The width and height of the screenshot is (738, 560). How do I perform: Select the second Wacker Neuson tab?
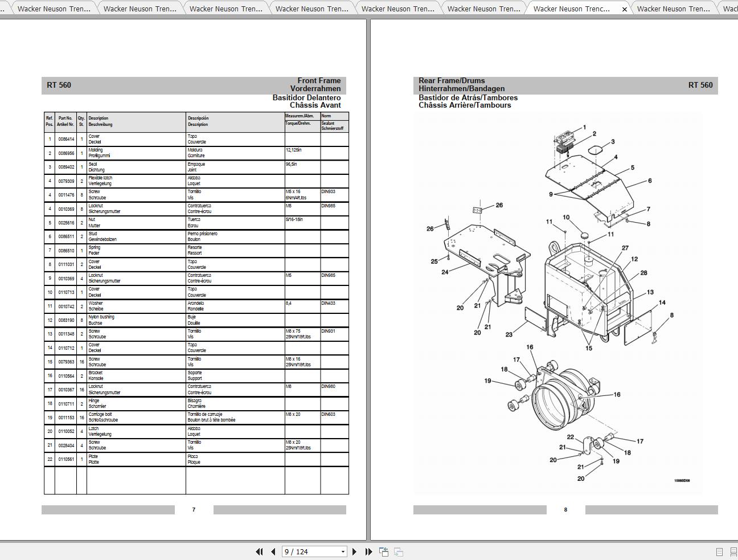pyautogui.click(x=139, y=9)
